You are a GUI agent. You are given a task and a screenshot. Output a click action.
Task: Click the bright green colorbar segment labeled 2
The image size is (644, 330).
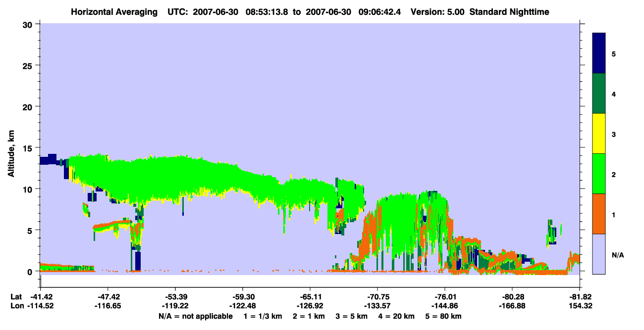tap(599, 174)
